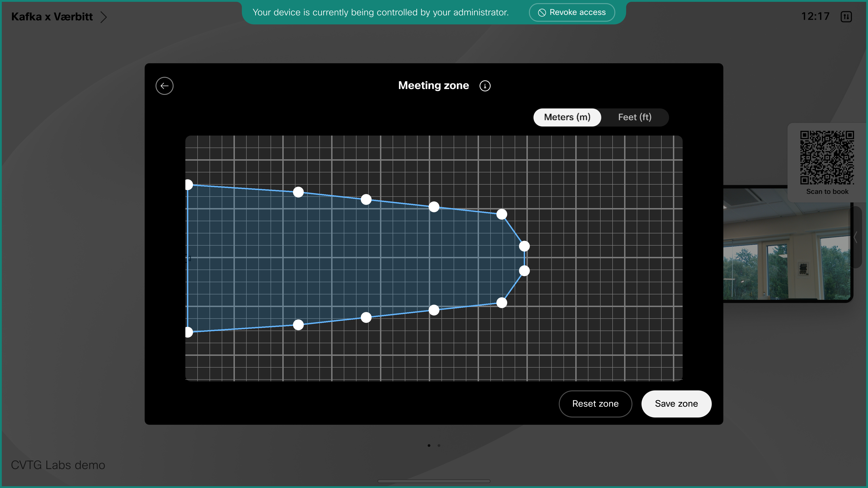Expand the side panel arrow at right edge

pyautogui.click(x=855, y=237)
